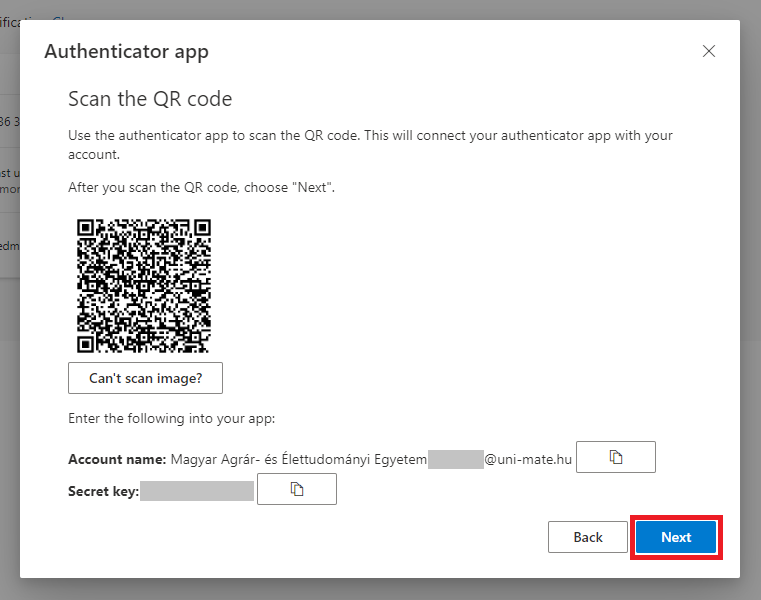Click the "Scan the QR code" heading
The height and width of the screenshot is (600, 761).
[149, 99]
